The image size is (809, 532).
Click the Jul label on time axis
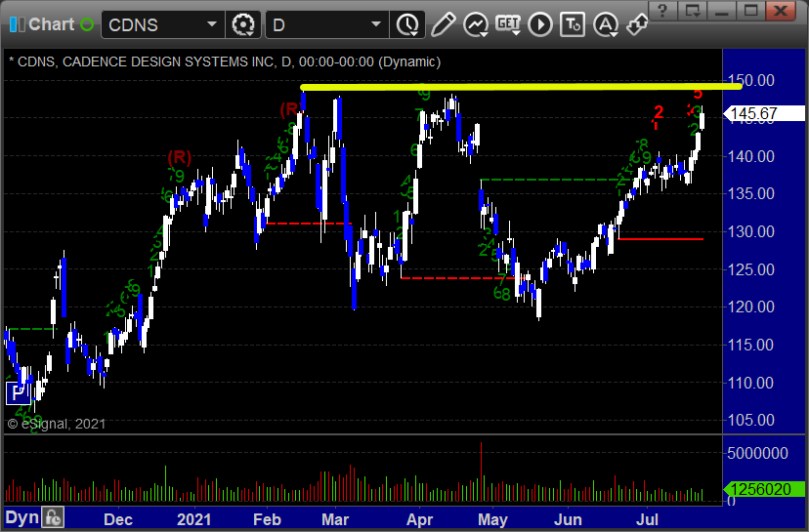647,519
